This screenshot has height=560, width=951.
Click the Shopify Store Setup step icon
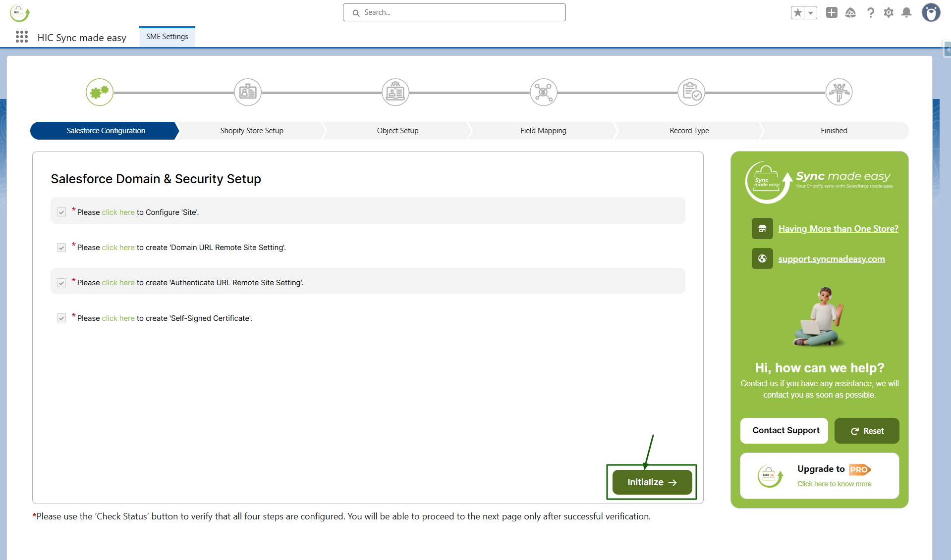(x=248, y=92)
